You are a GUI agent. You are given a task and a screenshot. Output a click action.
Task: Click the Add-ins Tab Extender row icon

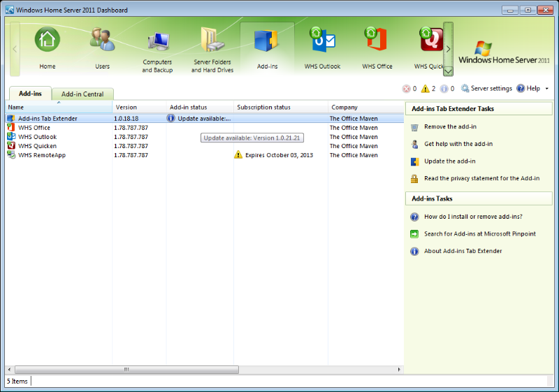click(11, 118)
